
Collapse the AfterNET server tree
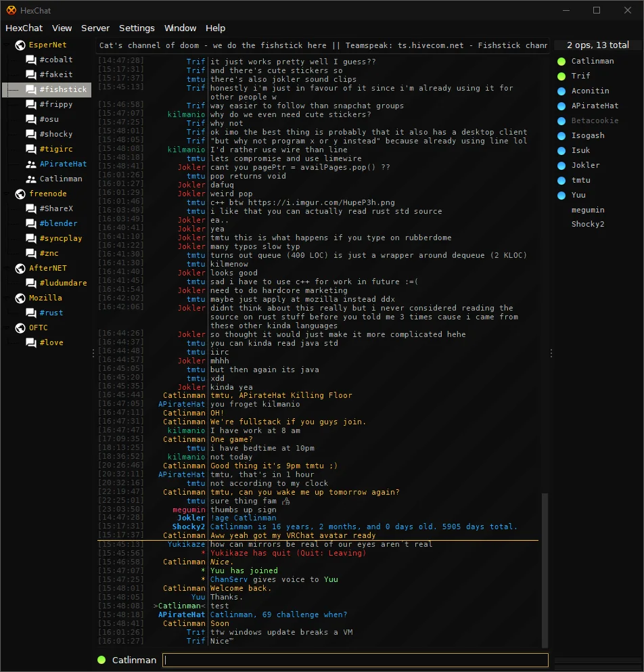pyautogui.click(x=7, y=268)
